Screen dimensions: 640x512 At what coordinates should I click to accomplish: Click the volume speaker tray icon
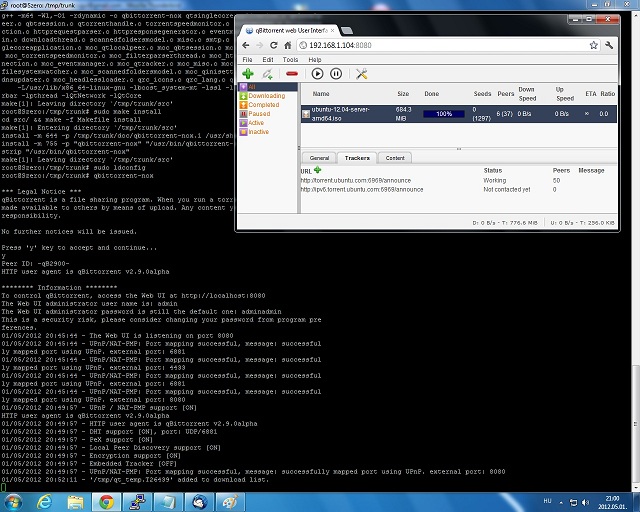tap(585, 503)
